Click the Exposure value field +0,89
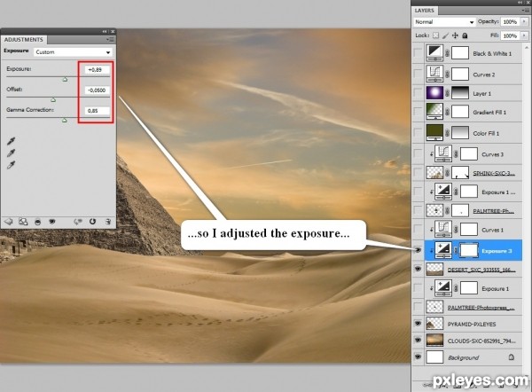 (x=97, y=70)
